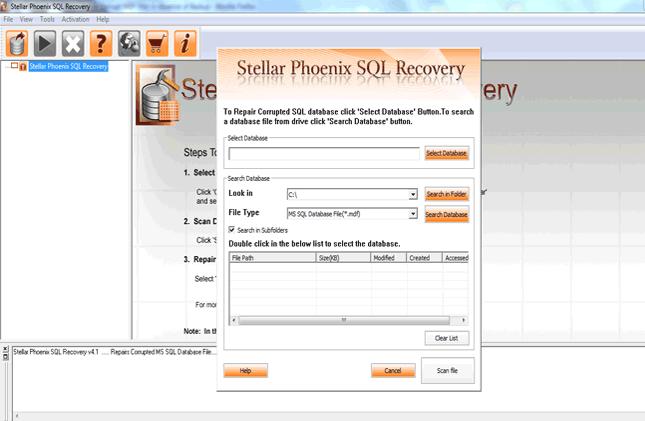Viewport: 645px width, 421px height.
Task: Click the Created column header
Action: 424,258
